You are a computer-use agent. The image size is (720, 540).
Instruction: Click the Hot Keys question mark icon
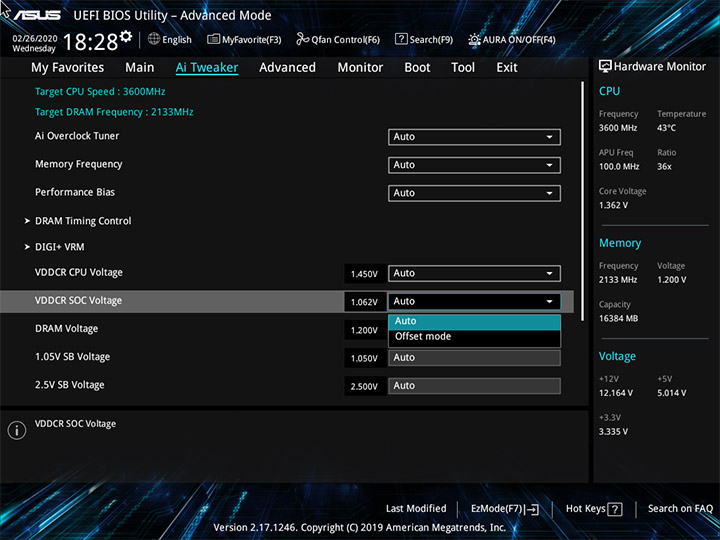coord(615,509)
